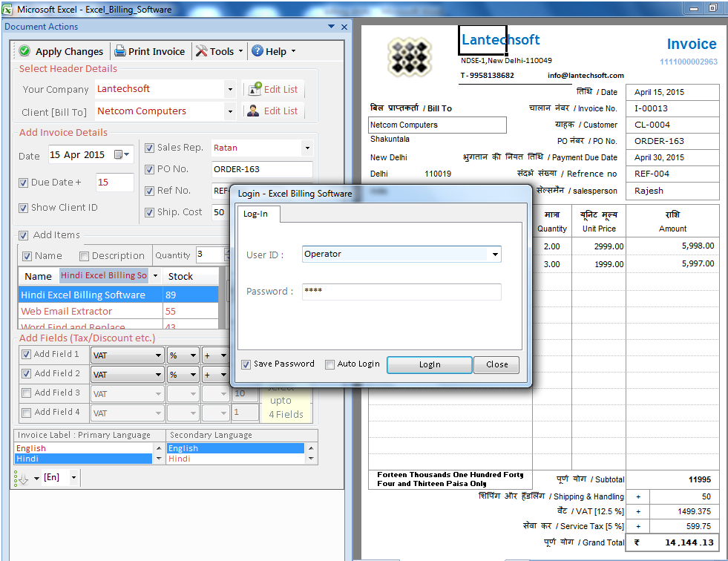
Task: Toggle the Name checkbox
Action: click(x=27, y=256)
